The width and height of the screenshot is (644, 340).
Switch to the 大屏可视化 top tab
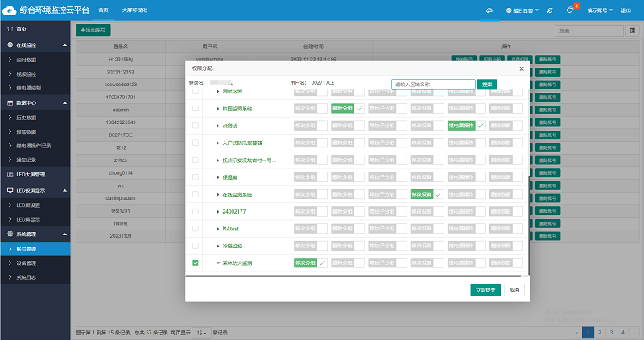pyautogui.click(x=134, y=10)
